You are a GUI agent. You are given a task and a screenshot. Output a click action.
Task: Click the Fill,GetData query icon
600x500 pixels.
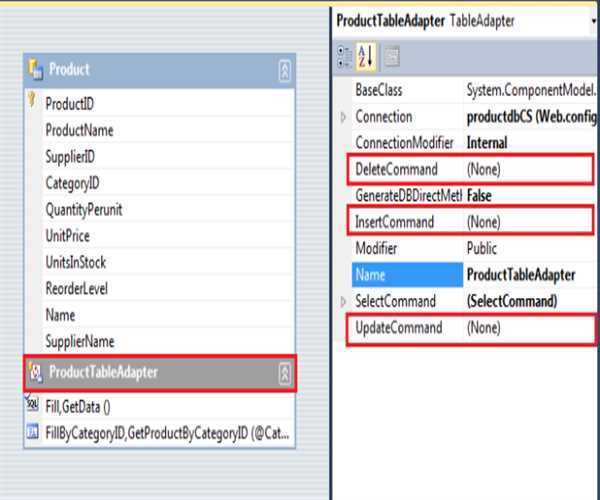[30, 406]
